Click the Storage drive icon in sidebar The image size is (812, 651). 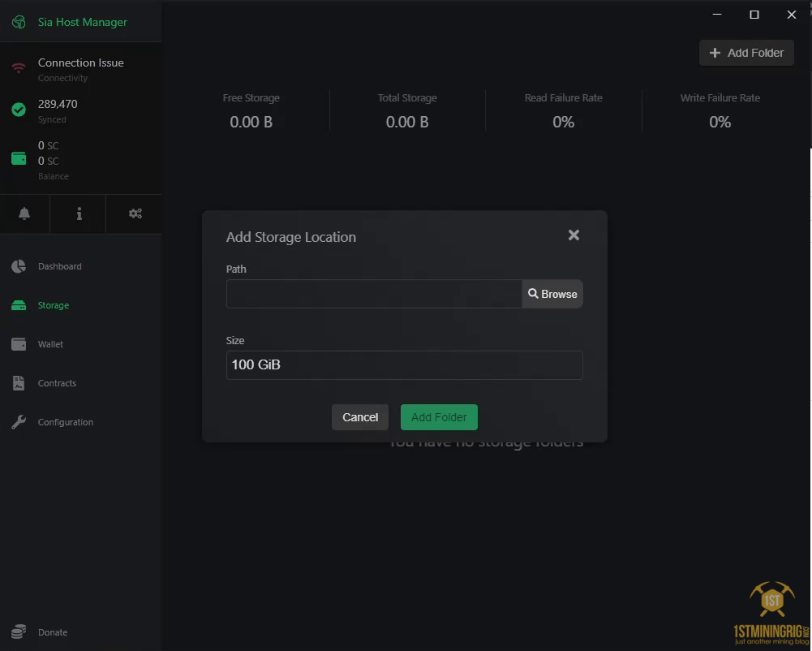[x=19, y=305]
